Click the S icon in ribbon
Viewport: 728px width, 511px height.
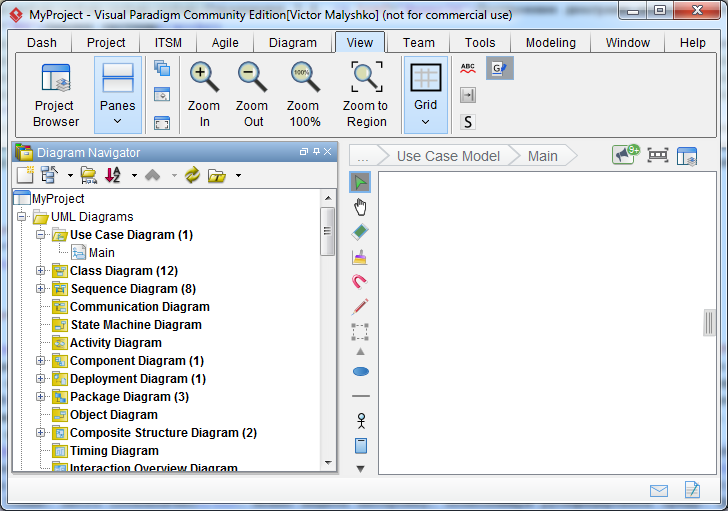[468, 122]
